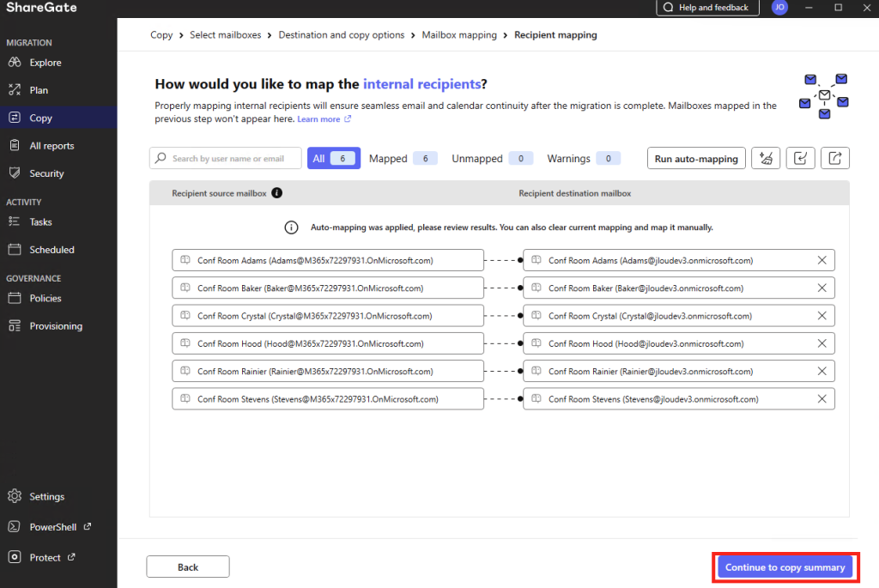Screen dimensions: 879x588
Task: Click the clear mappings broom icon
Action: [x=766, y=159]
